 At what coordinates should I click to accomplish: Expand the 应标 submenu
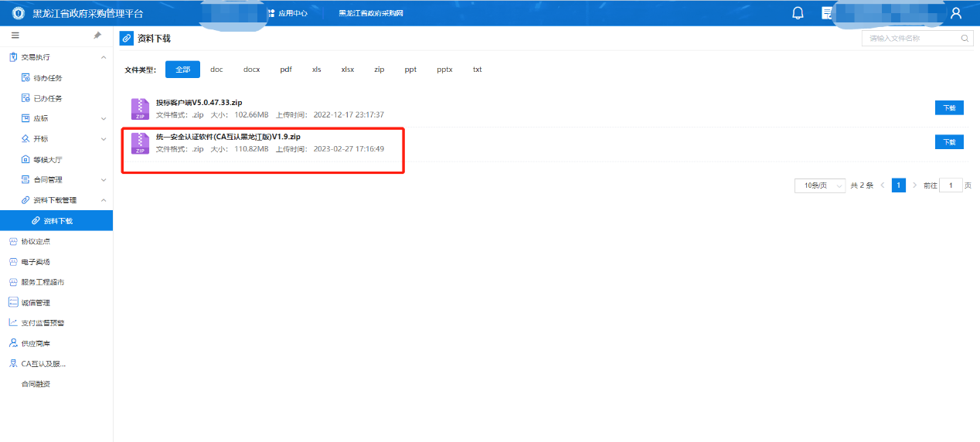click(104, 119)
